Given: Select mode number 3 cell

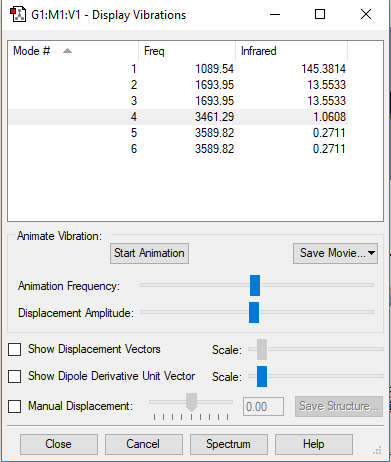Looking at the screenshot, I should coord(134,101).
